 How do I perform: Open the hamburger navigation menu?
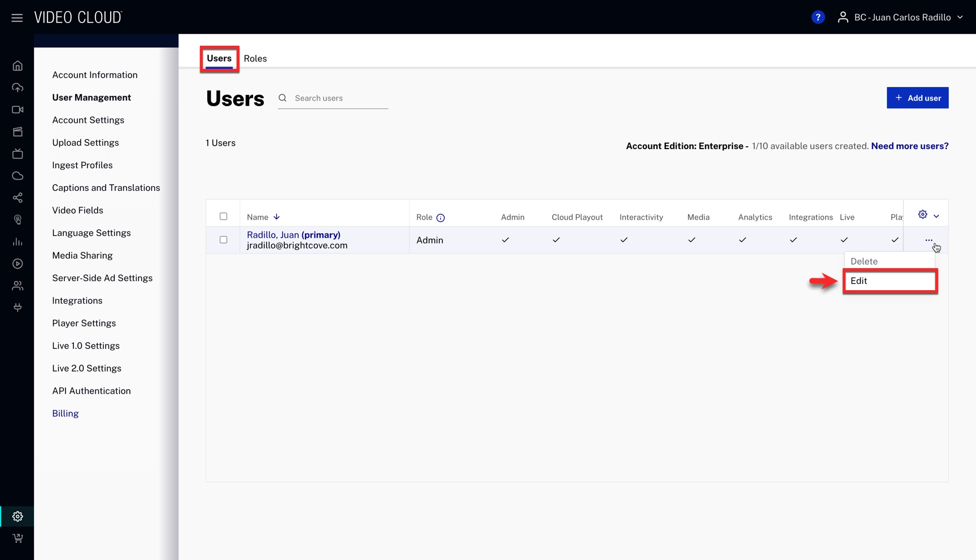17,17
